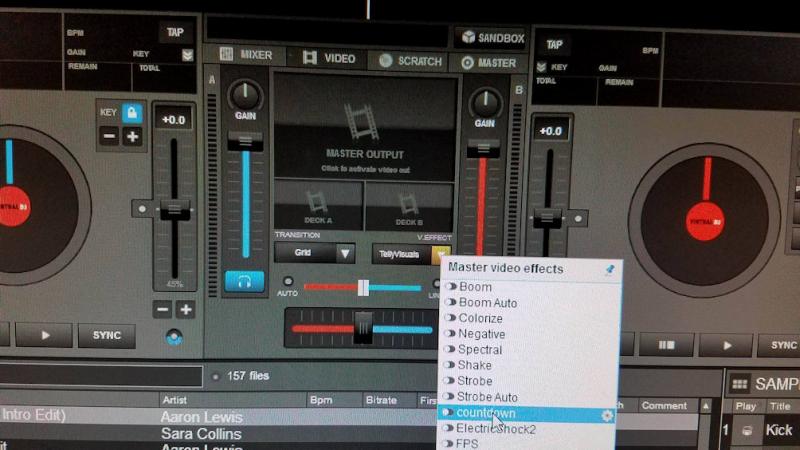The image size is (800, 450).
Task: Toggle the AUTO video crossfade
Action: coord(288,281)
